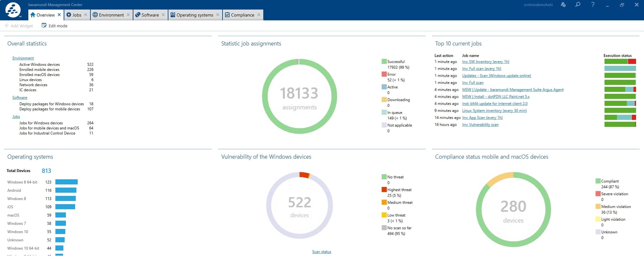Click the green Successful legend swatch

[384, 61]
